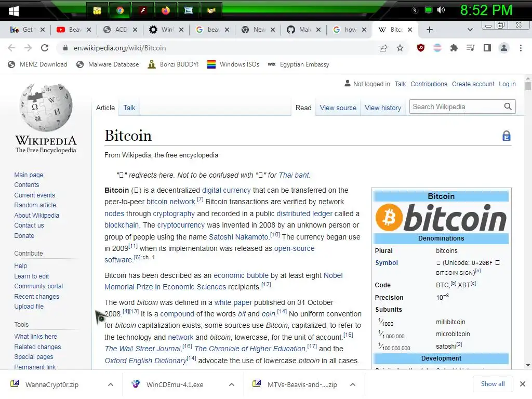532x399 pixels.
Task: Click the Recent changes link
Action: coord(37,296)
